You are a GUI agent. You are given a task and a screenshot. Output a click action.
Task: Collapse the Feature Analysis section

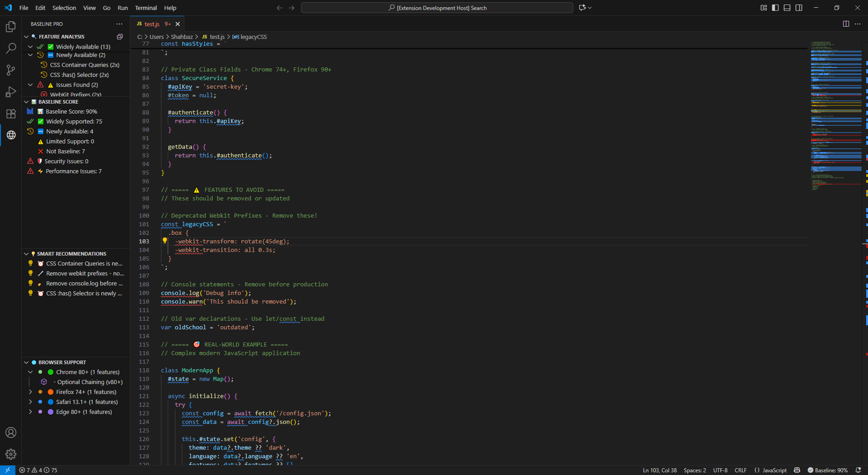tap(26, 37)
